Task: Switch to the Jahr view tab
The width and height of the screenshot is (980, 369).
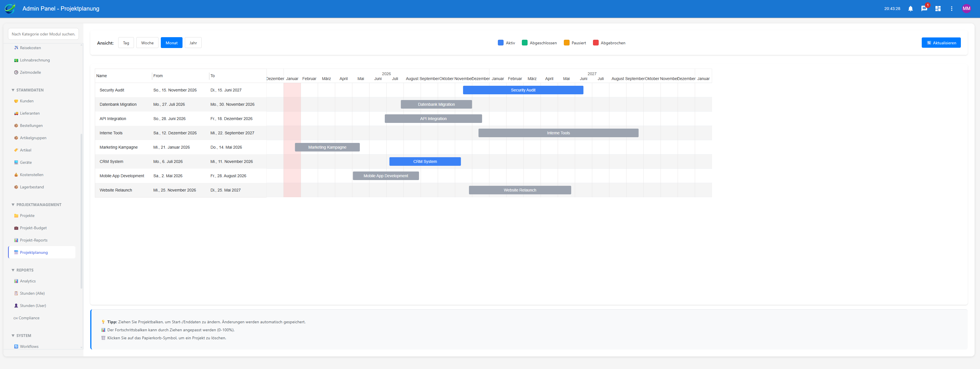Action: tap(193, 43)
